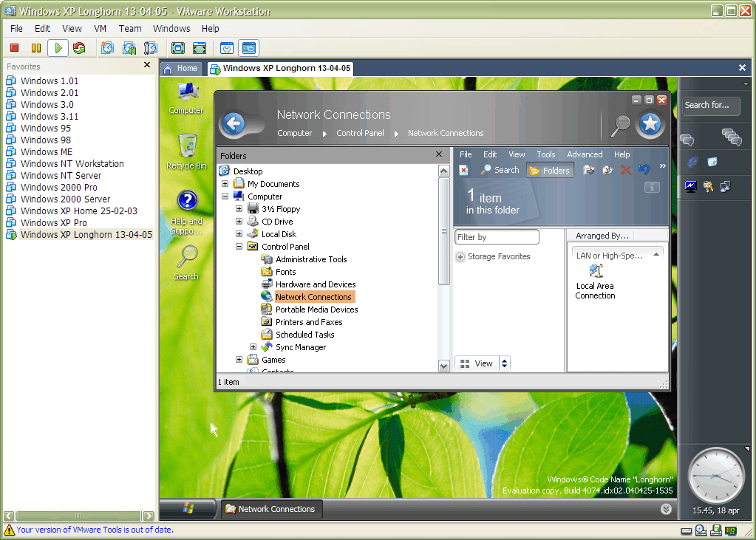Screen dimensions: 756x540
Task: Collapse the LAN or High-Speed group arrow
Action: (656, 255)
